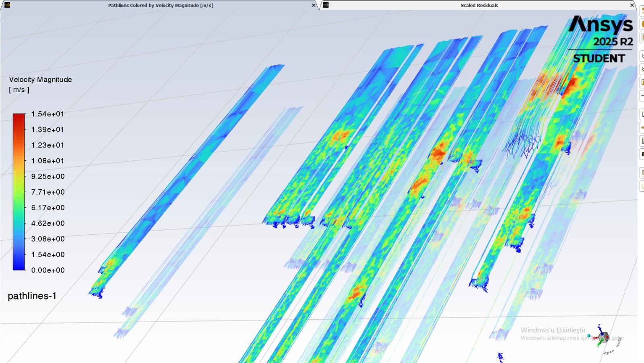This screenshot has width=644, height=363.
Task: Click the cyan isometric view ball near triad
Action: coord(589,336)
